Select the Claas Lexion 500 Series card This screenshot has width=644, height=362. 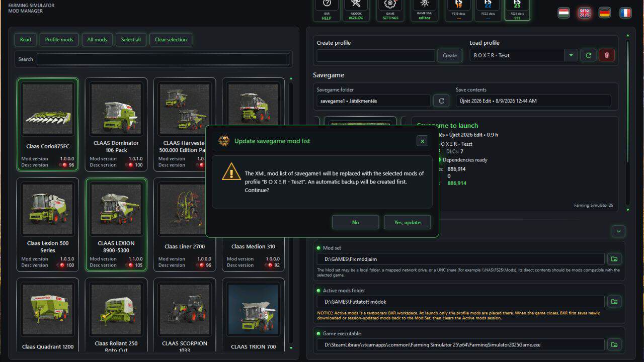coord(48,224)
